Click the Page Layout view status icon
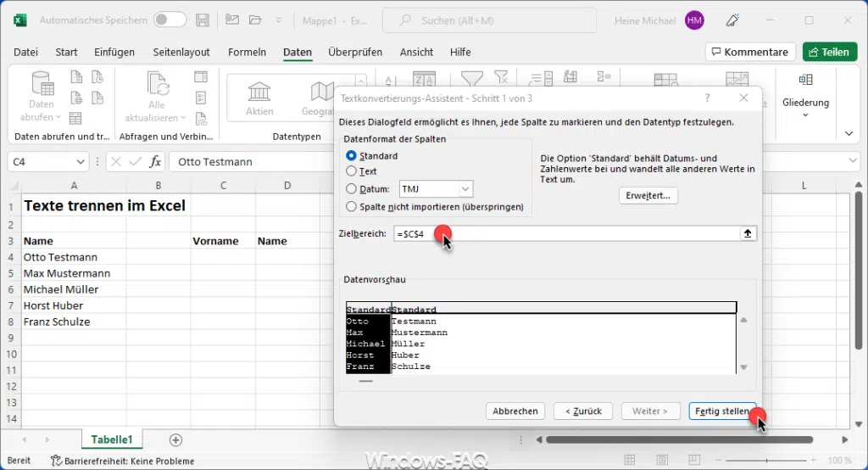 pyautogui.click(x=661, y=461)
